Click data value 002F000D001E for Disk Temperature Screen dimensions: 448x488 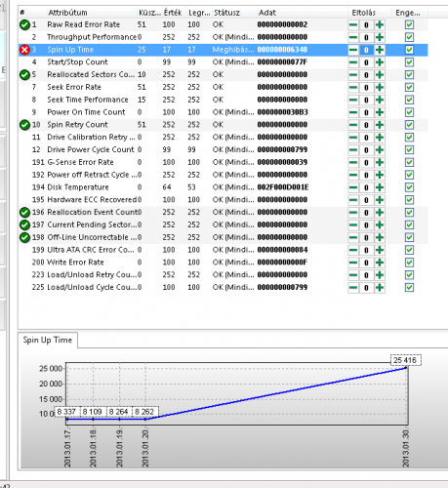[283, 187]
